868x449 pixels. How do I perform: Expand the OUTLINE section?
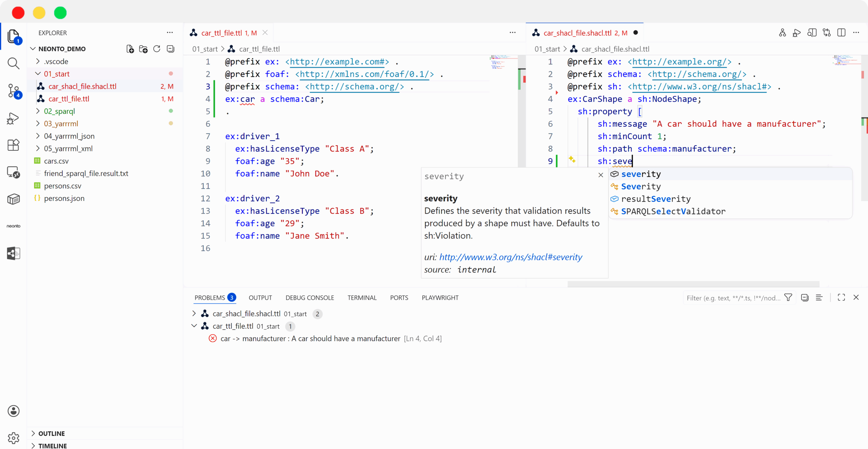[x=52, y=433]
